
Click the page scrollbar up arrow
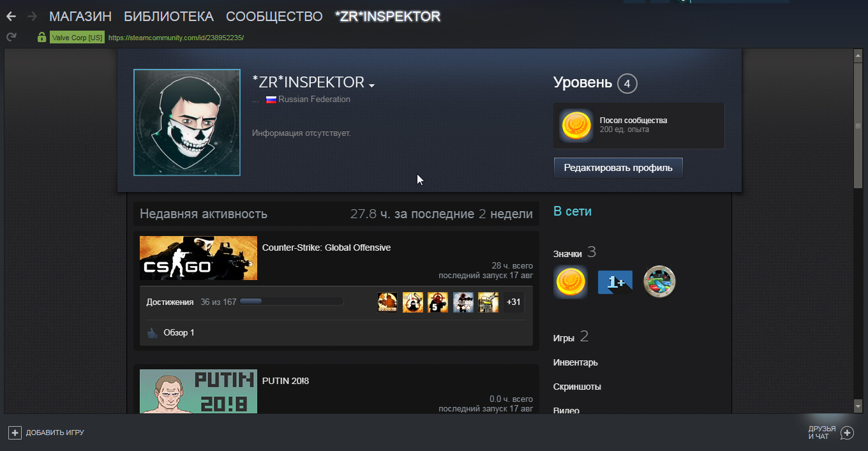click(x=858, y=56)
